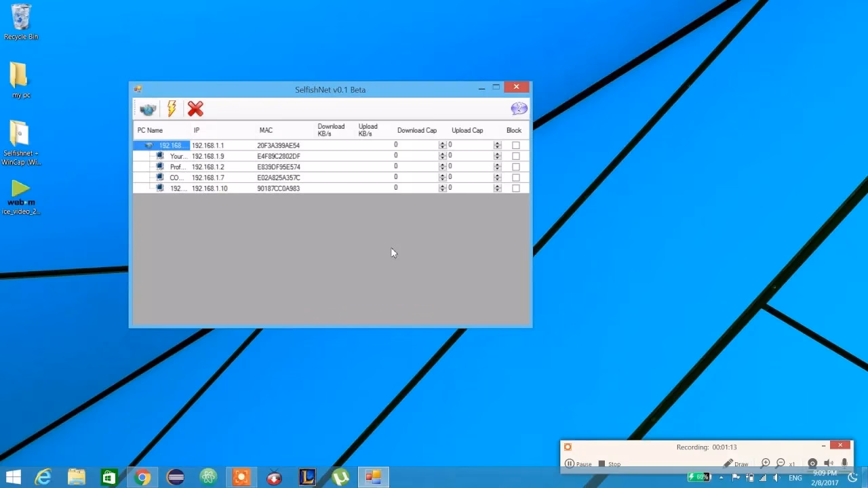Image resolution: width=868 pixels, height=488 pixels.
Task: Launch Internet Explorer from the taskbar
Action: [x=43, y=477]
